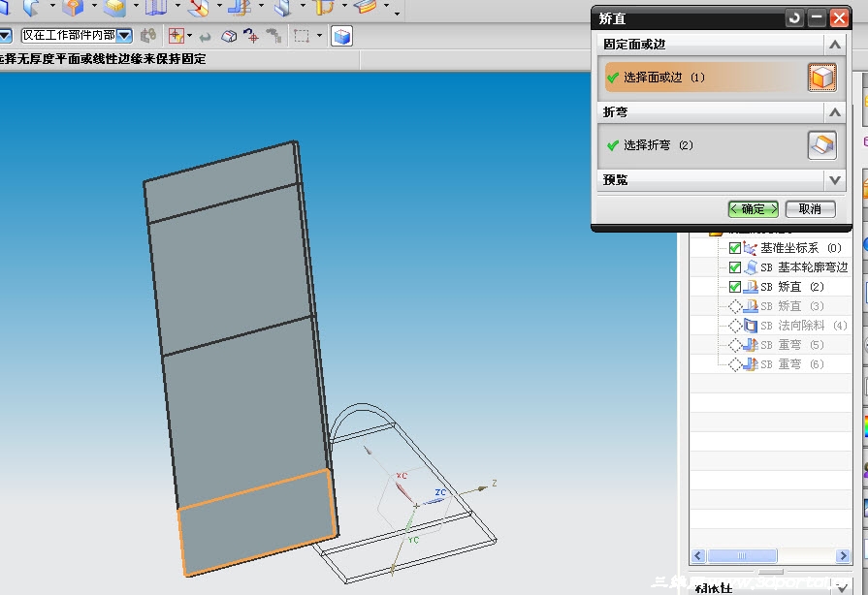868x595 pixels.
Task: Toggle the SB 矫直 (3) diamond marker
Action: click(735, 306)
